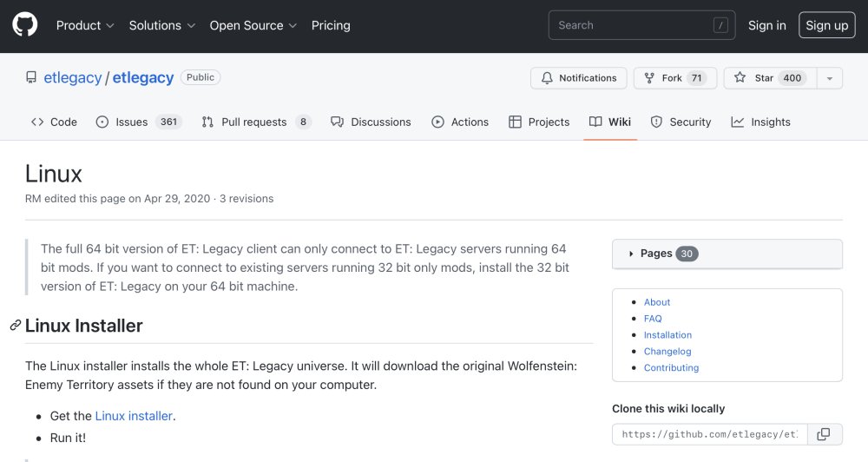This screenshot has height=462, width=868.
Task: Expand the Pages list
Action: tap(727, 254)
